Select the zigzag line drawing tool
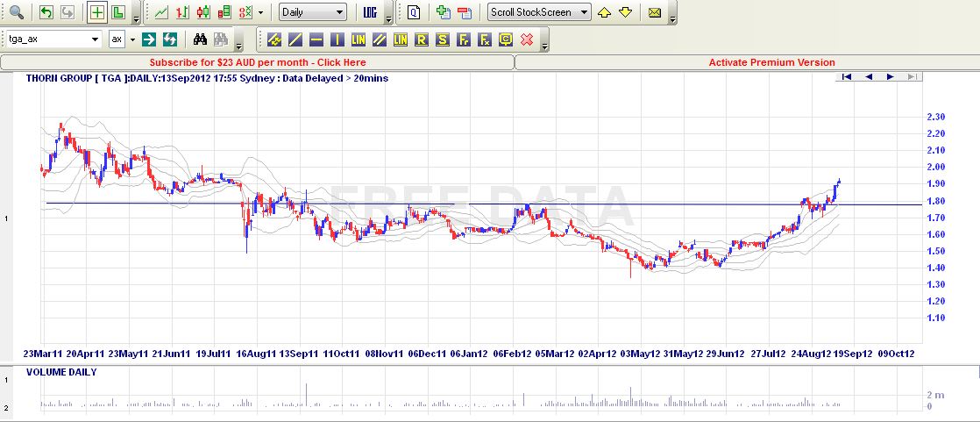Image resolution: width=980 pixels, height=422 pixels. [273, 39]
